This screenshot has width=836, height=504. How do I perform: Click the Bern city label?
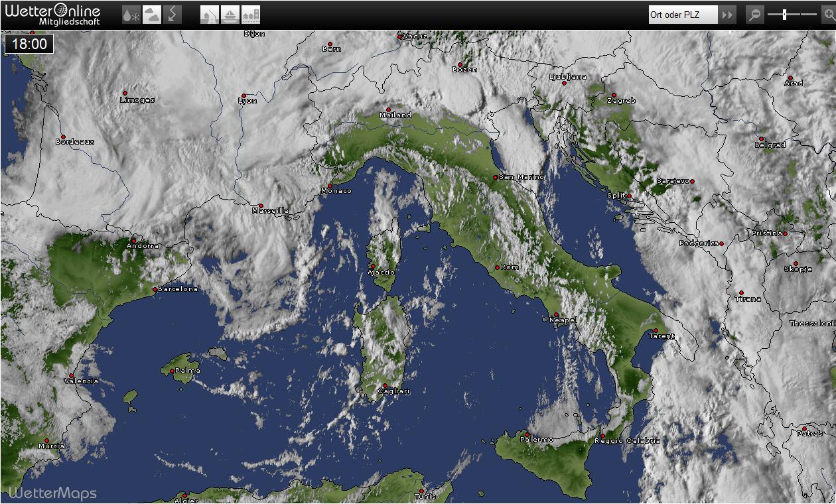(x=332, y=49)
